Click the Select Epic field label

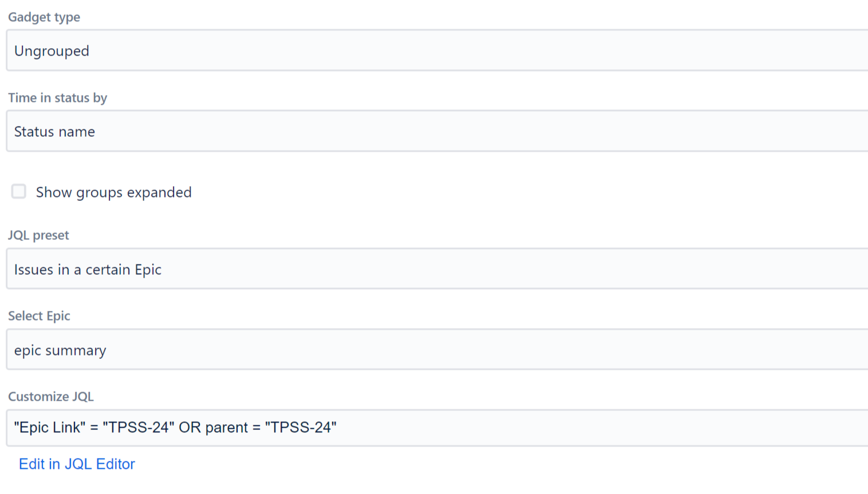[39, 316]
